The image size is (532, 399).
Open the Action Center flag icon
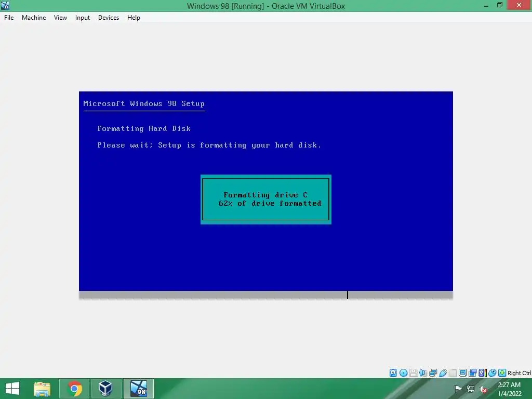click(x=458, y=389)
